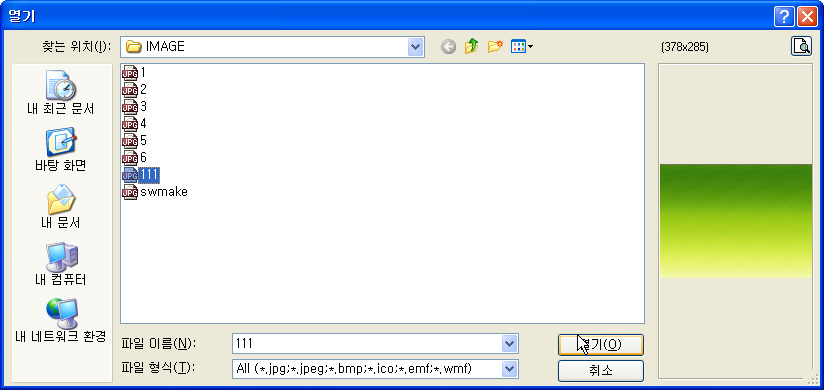Go back using the toolbar back arrow

pyautogui.click(x=448, y=47)
